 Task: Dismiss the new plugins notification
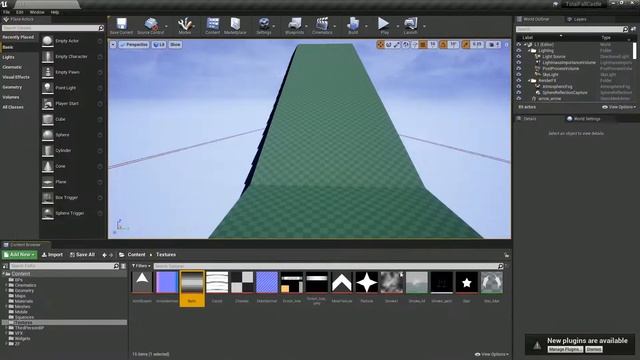pyautogui.click(x=594, y=349)
